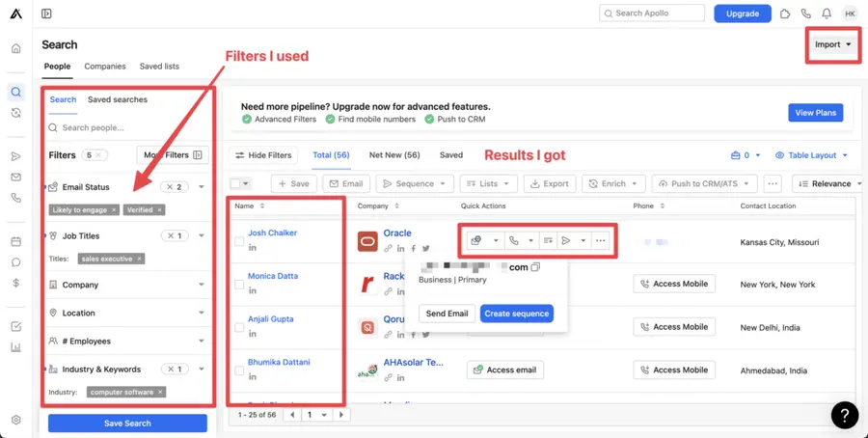Select the Net New (56) tab

[394, 155]
